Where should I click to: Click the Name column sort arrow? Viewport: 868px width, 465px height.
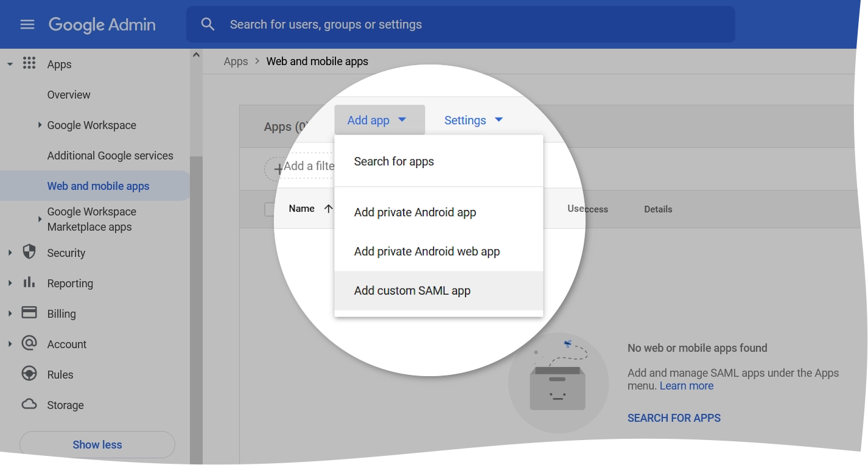329,209
